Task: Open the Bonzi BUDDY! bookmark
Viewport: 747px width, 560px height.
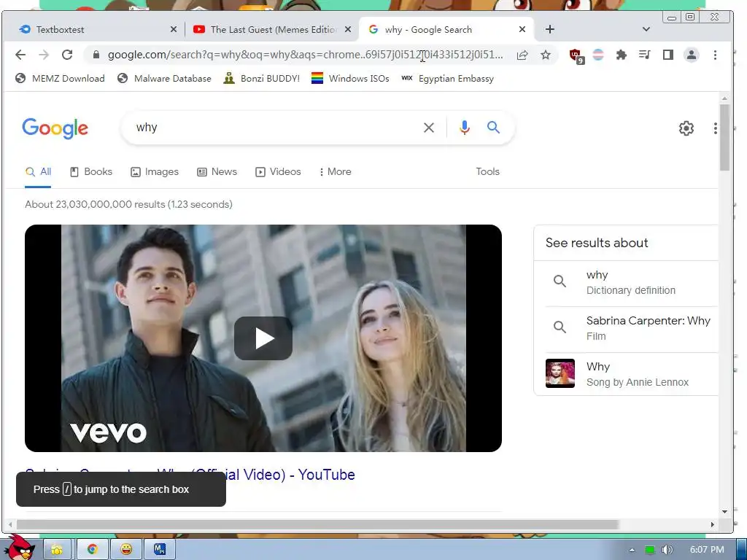Action: [x=262, y=79]
